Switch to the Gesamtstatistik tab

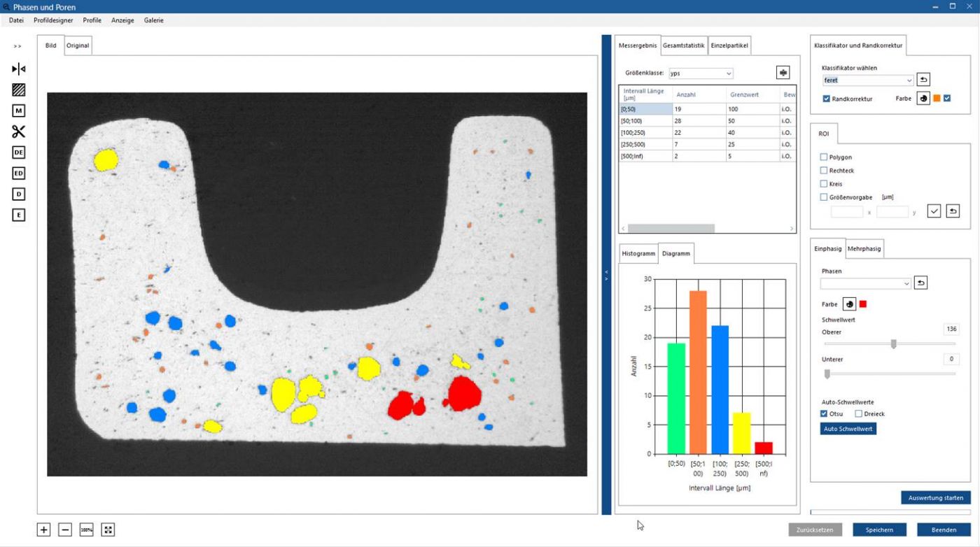click(x=684, y=45)
